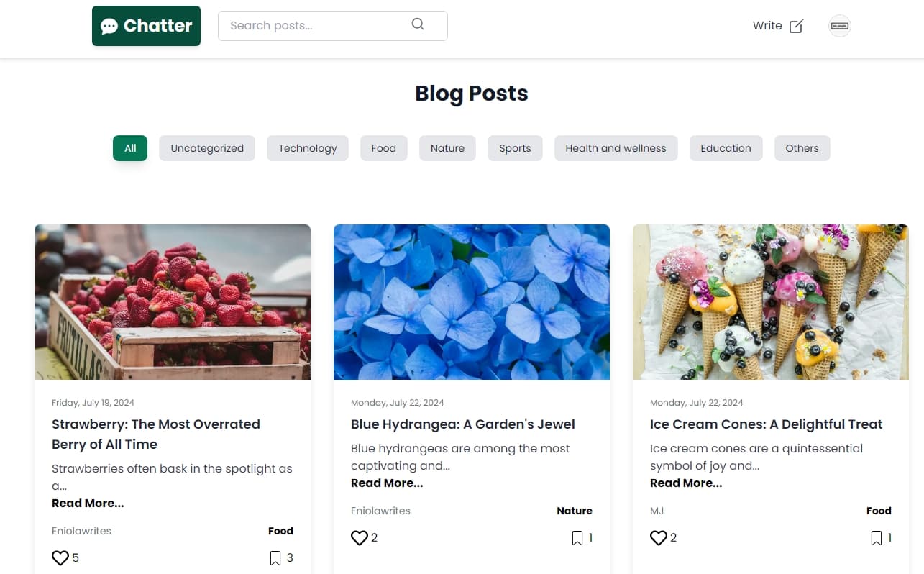Open the user profile avatar
This screenshot has height=574, width=924.
(840, 26)
